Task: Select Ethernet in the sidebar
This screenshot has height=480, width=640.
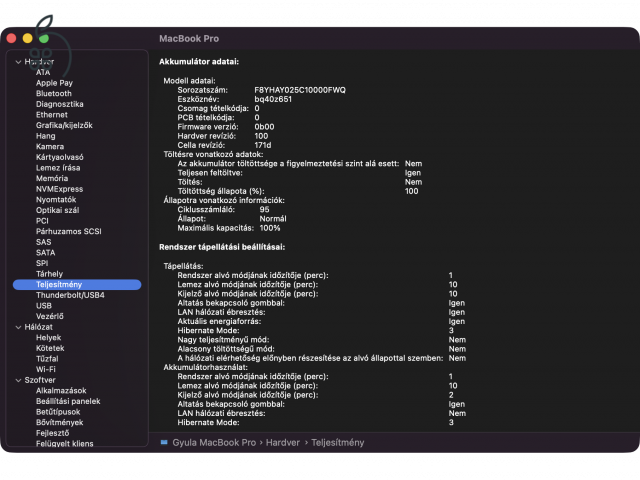Action: click(52, 115)
